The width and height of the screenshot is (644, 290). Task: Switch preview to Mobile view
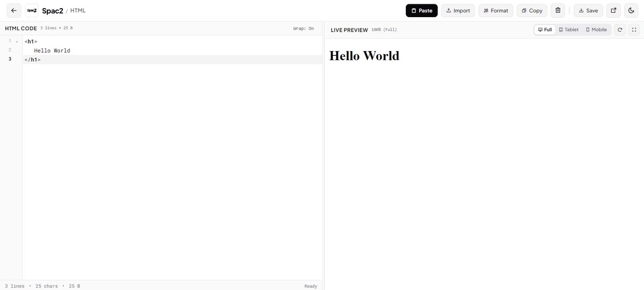coord(596,30)
